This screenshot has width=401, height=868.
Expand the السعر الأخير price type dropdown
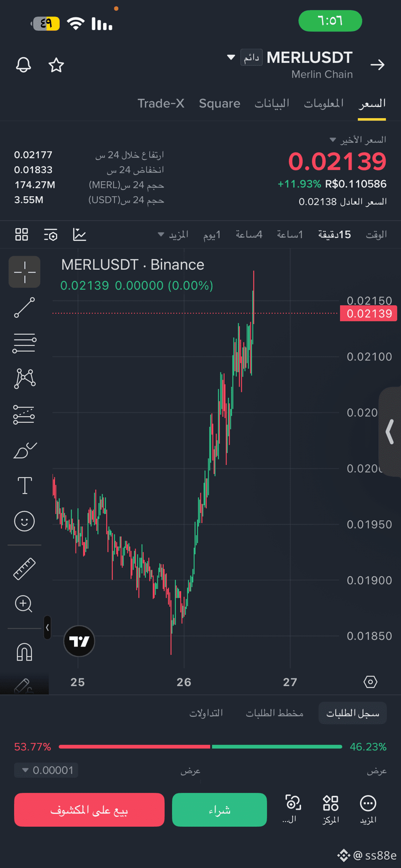click(333, 140)
